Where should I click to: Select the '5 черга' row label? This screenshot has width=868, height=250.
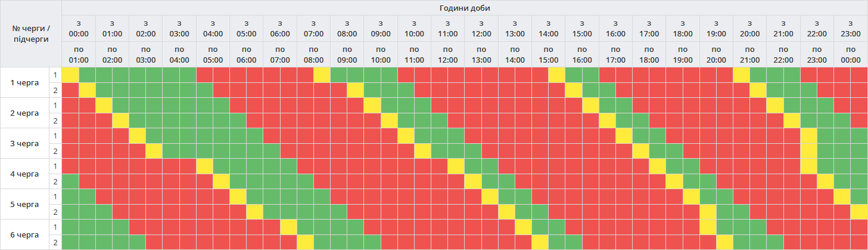click(x=25, y=204)
